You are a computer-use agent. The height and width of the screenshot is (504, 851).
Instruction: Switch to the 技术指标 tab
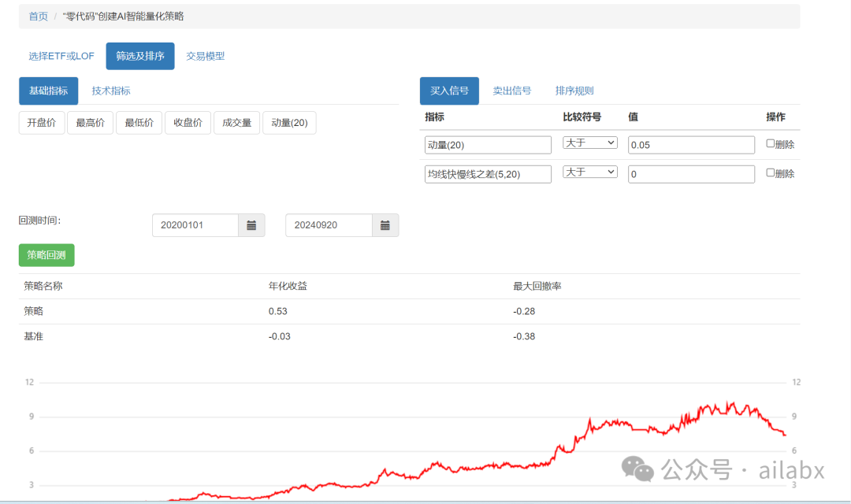111,91
